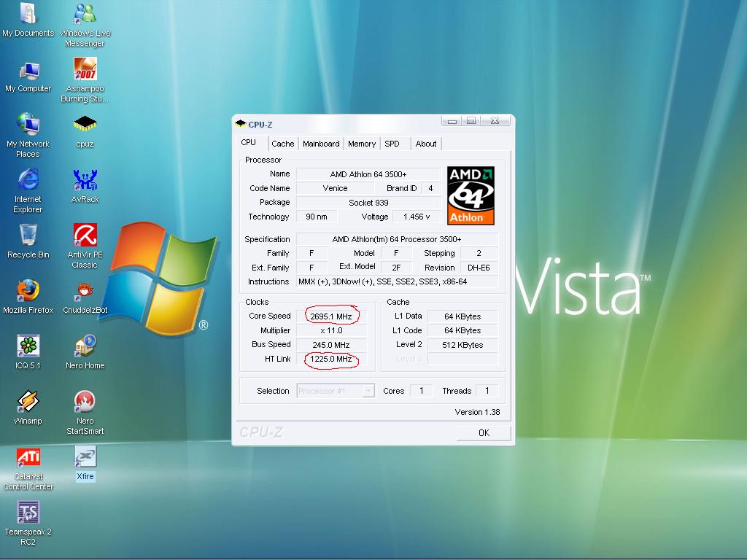Click the AMD Athlon 64 3500+ name field
The image size is (747, 560).
coord(368,174)
